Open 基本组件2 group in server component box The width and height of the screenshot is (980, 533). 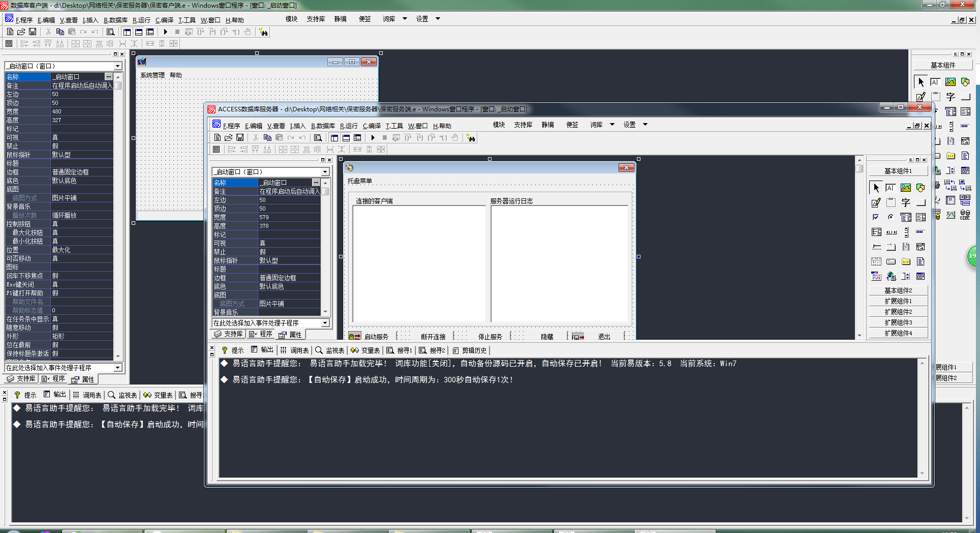[x=898, y=290]
